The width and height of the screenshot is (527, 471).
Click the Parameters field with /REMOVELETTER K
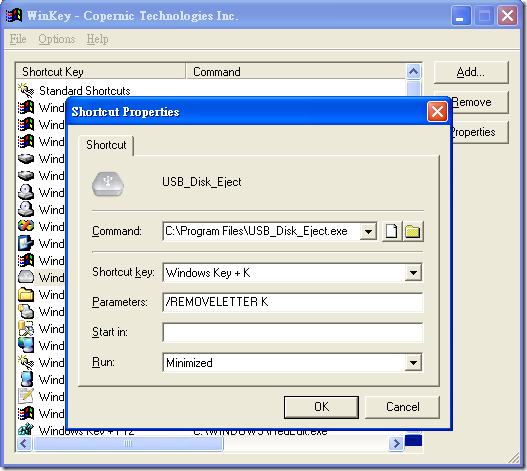coord(292,302)
